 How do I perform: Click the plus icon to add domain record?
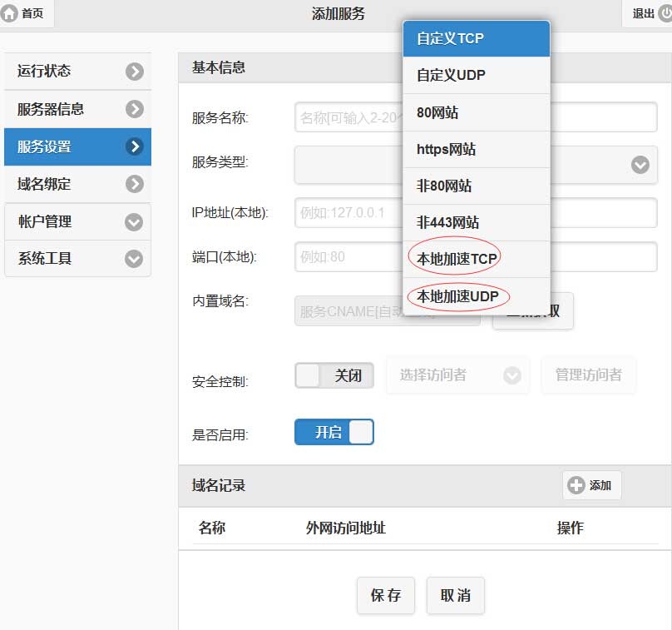pyautogui.click(x=576, y=485)
